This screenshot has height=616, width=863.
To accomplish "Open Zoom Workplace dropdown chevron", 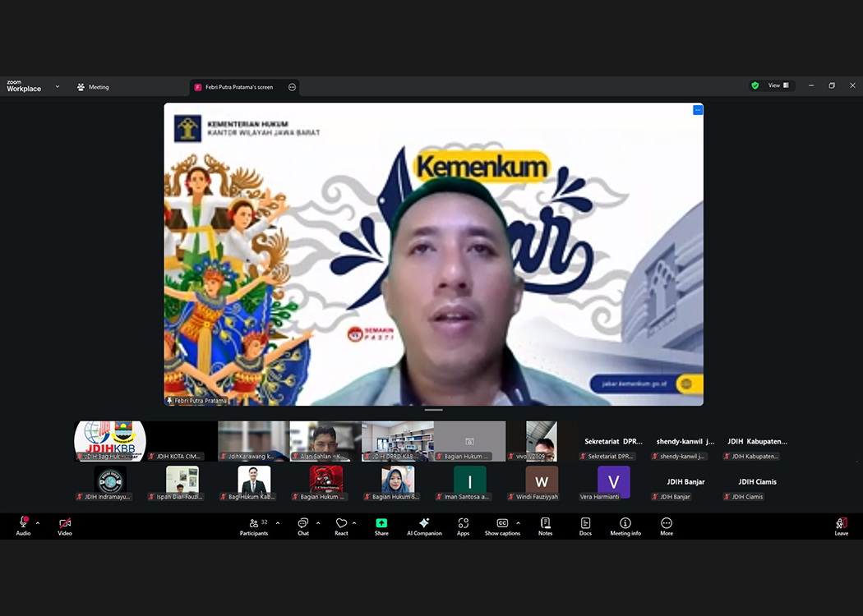I will (58, 86).
